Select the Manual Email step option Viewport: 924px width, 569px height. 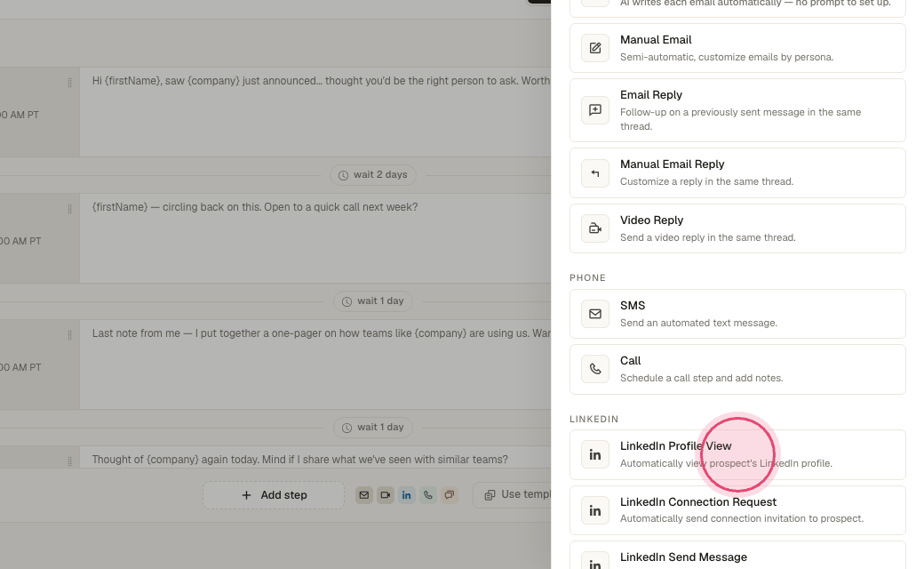737,48
